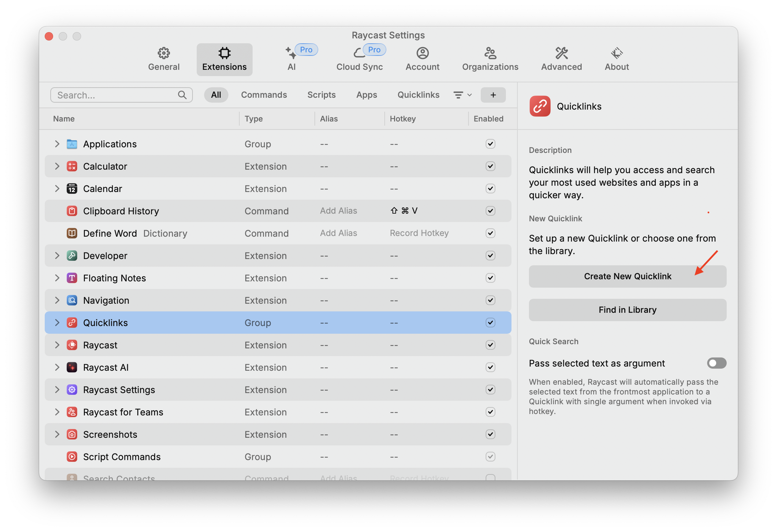
Task: Click the plus add-extension button
Action: click(493, 95)
